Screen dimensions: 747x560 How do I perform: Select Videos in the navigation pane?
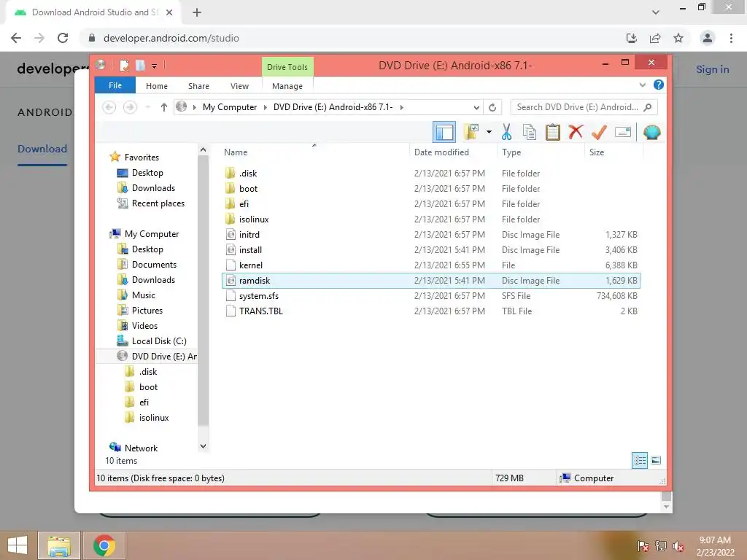coord(144,326)
